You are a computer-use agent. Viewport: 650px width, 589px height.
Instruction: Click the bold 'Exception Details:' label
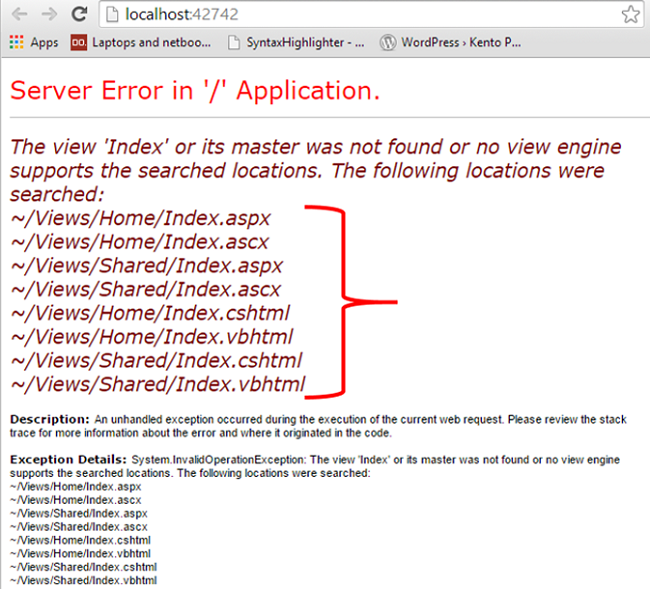click(x=68, y=460)
